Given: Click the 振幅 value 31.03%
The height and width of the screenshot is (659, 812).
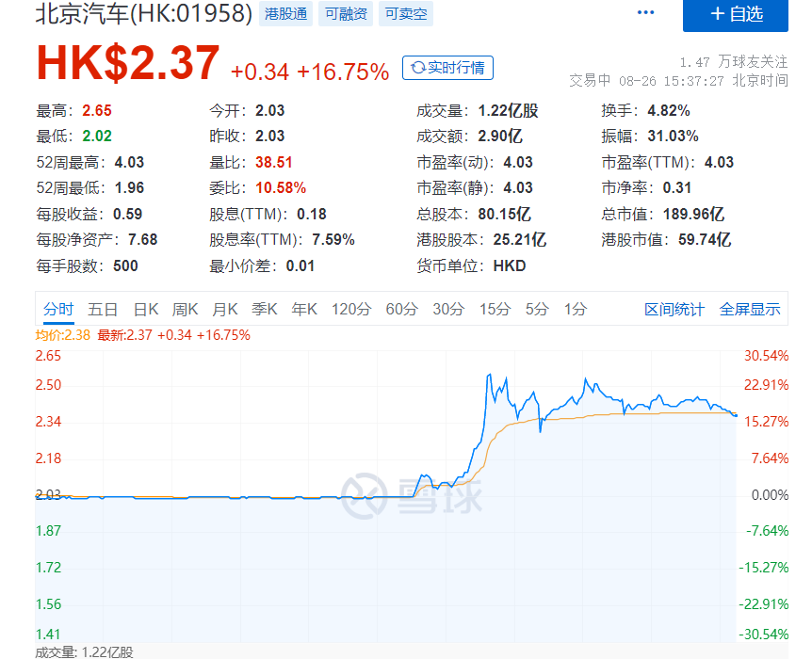Looking at the screenshot, I should point(673,136).
